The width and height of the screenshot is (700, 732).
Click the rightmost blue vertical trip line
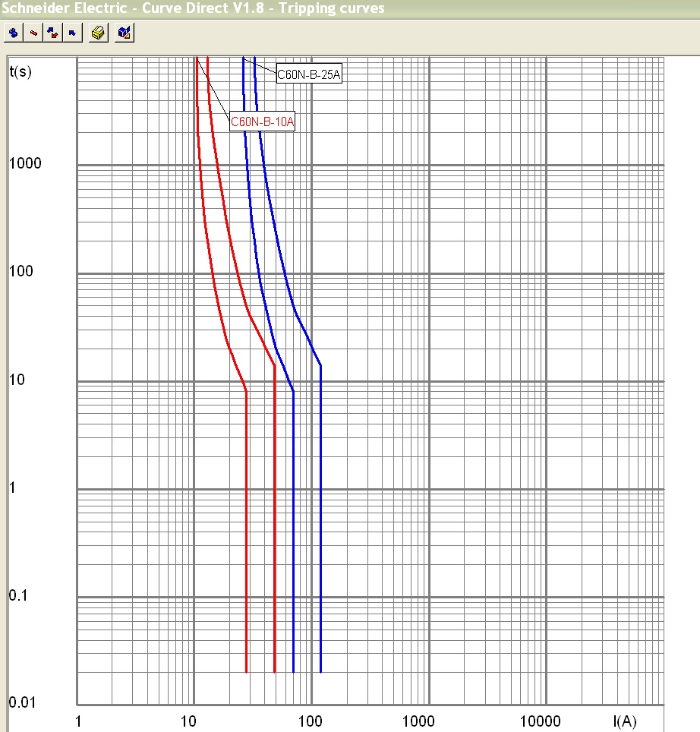click(x=321, y=532)
